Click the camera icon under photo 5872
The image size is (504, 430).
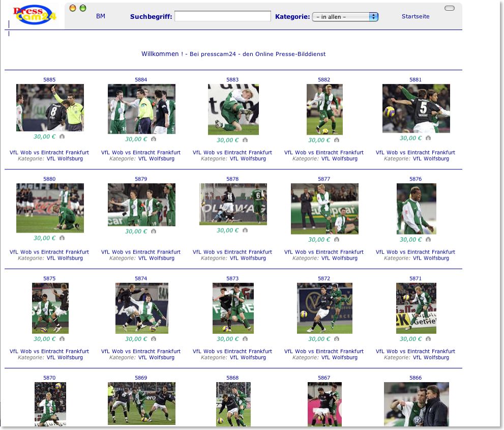tap(337, 339)
